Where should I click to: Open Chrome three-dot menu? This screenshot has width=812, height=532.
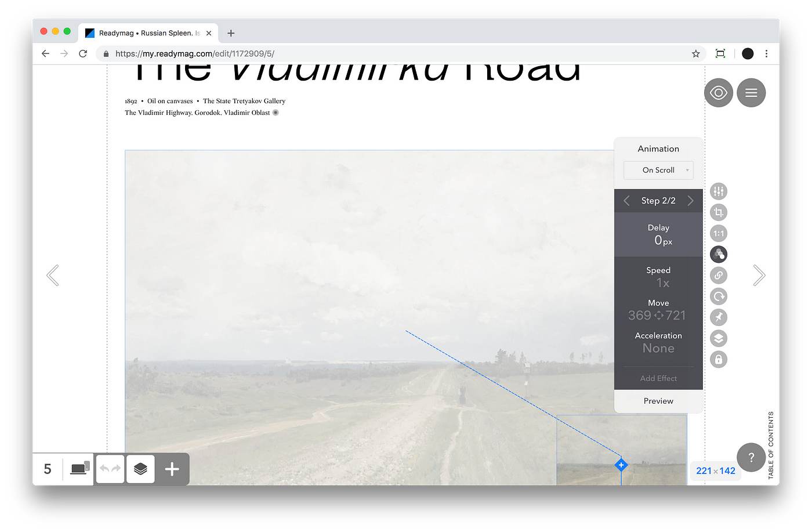tap(766, 53)
